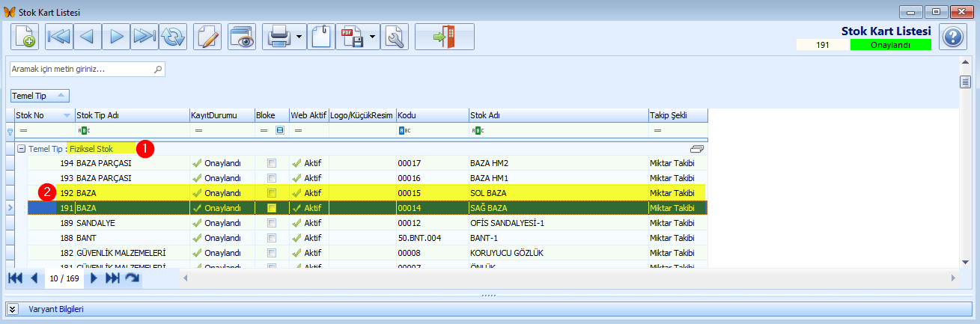Click the horizontal scrollbar right arrow
The height and width of the screenshot is (324, 980).
point(953,278)
